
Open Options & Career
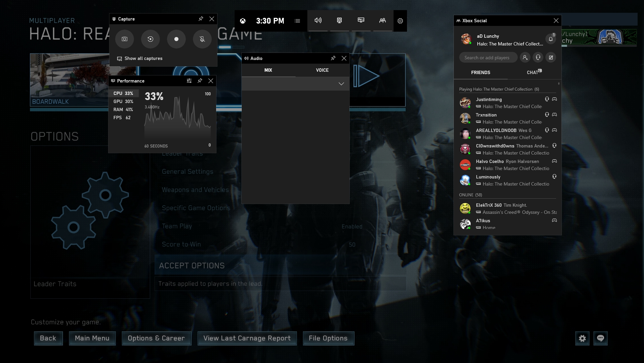point(156,338)
